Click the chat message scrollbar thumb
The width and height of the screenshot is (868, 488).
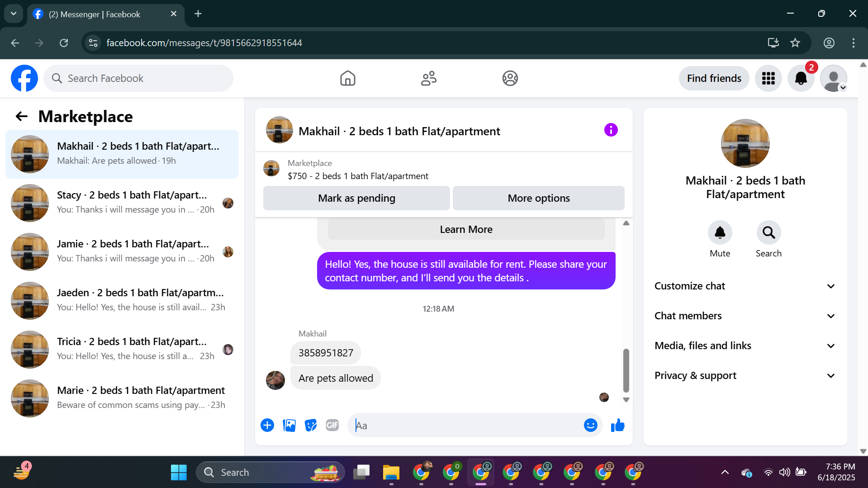tap(626, 370)
